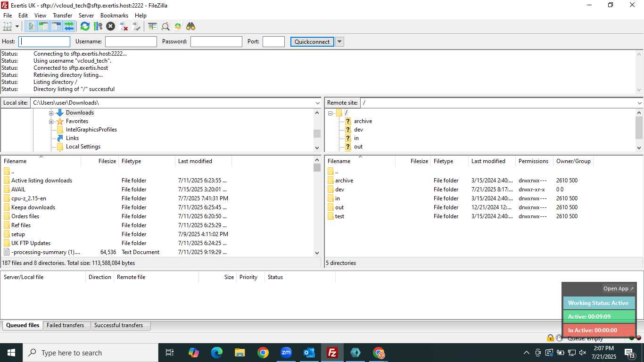This screenshot has width=644, height=362.
Task: Focus the Host input field
Action: [x=44, y=41]
